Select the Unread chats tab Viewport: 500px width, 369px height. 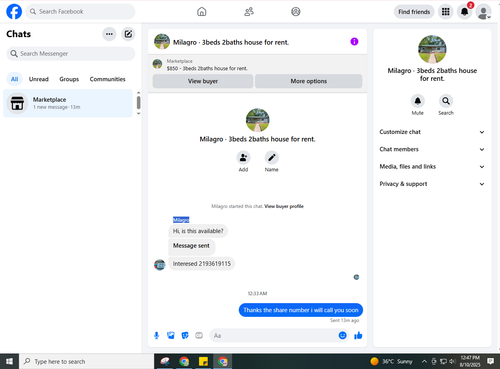pyautogui.click(x=39, y=79)
